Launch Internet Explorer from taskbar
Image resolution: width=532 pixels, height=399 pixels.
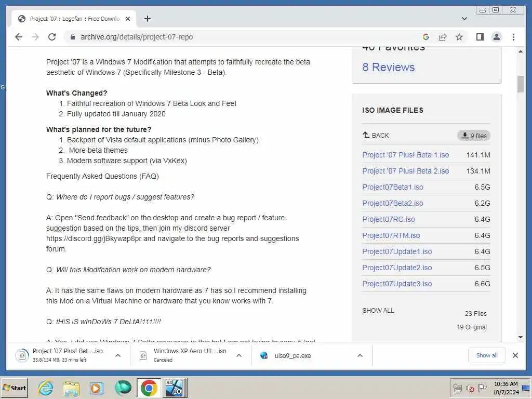(46, 388)
